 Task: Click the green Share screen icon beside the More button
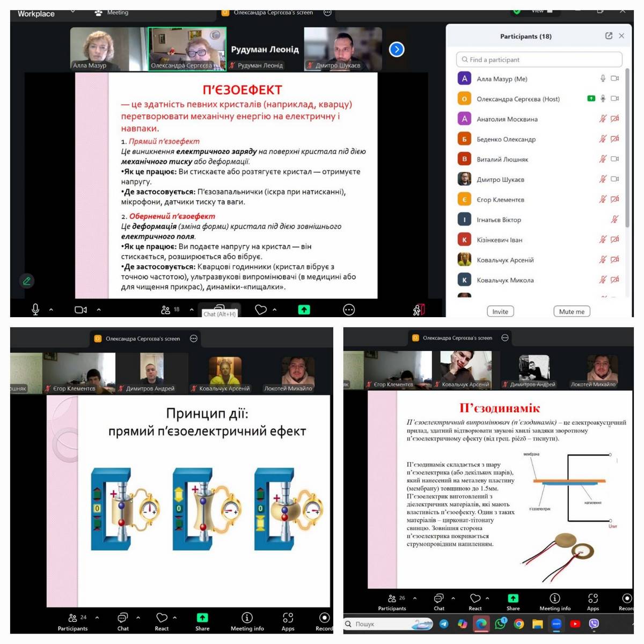tap(304, 310)
